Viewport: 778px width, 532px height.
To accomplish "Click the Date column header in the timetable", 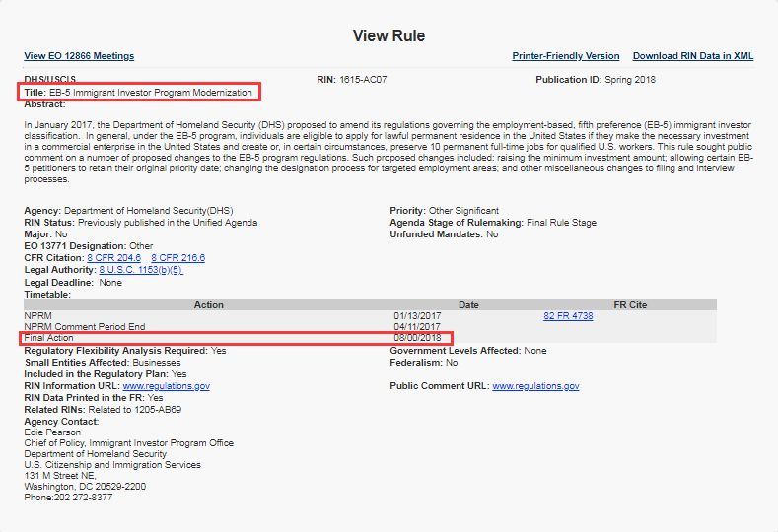I will click(468, 305).
